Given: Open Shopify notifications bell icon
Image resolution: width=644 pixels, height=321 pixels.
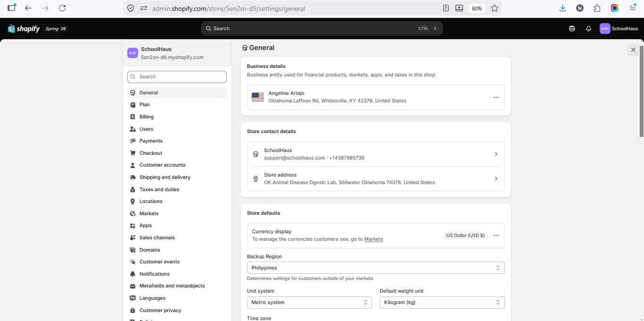Looking at the screenshot, I should 588,28.
